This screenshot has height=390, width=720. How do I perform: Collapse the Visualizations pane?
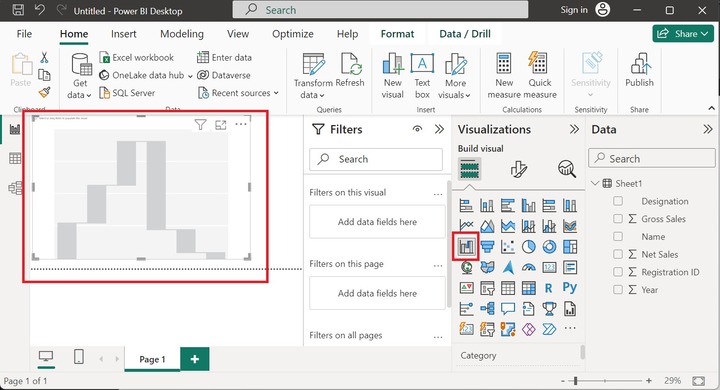[574, 129]
